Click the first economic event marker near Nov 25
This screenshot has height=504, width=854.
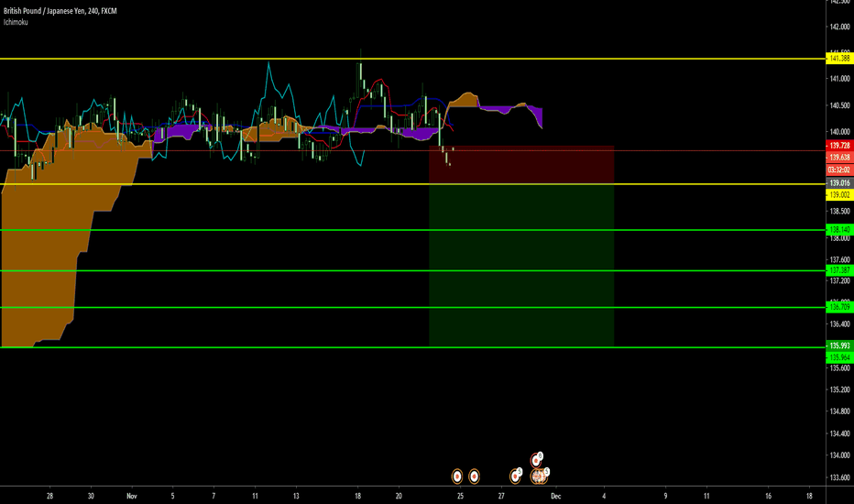click(457, 476)
